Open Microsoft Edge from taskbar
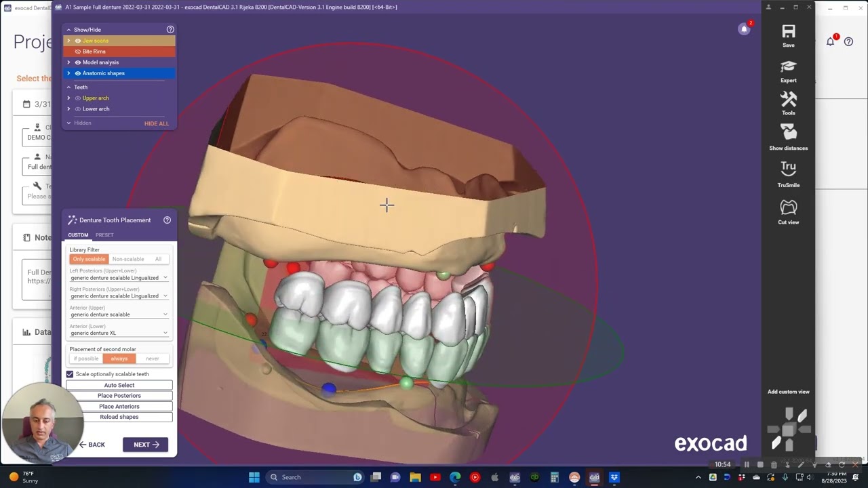Viewport: 868px width, 488px height. (x=455, y=477)
